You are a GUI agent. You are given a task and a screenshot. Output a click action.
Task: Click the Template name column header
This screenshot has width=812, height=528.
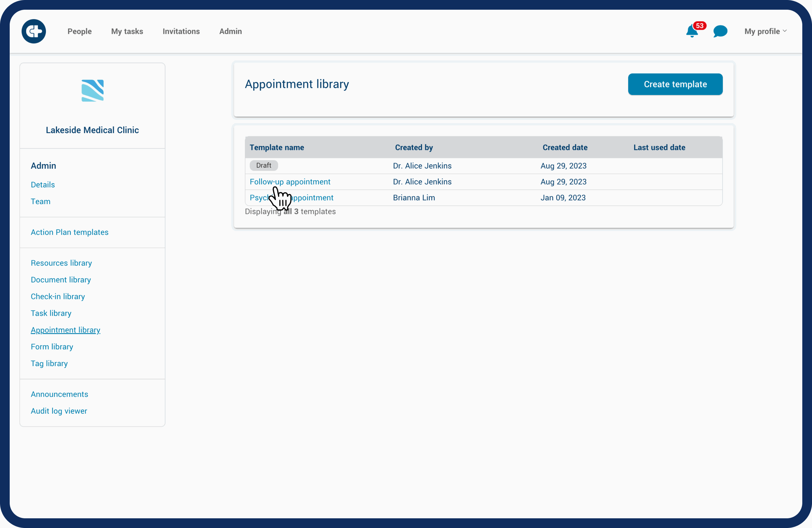tap(277, 148)
